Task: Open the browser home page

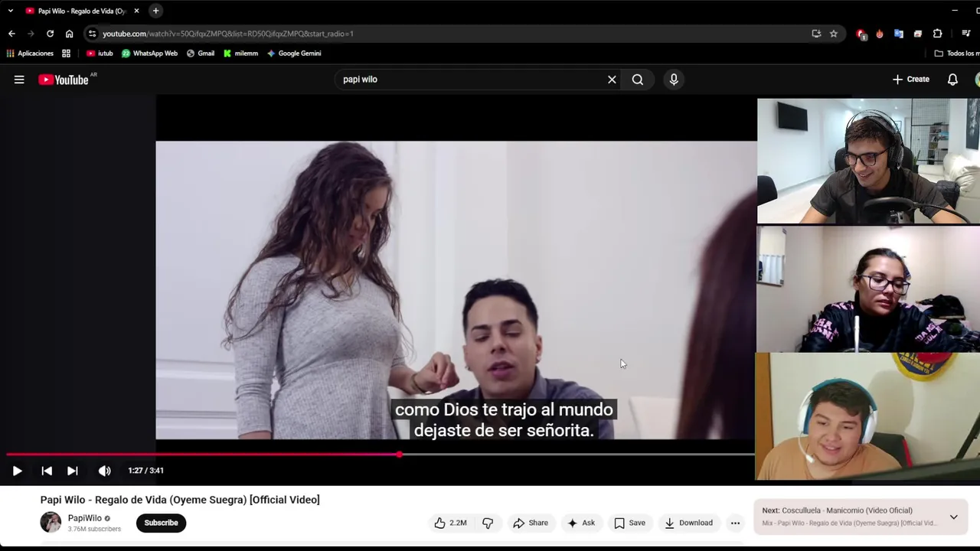Action: (69, 34)
